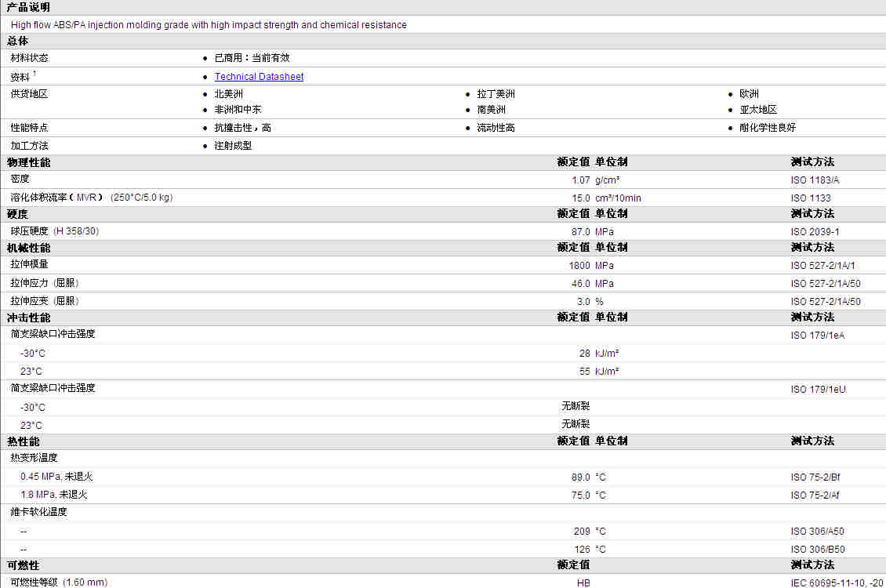Click the 热性能 section header
This screenshot has height=588, width=886.
click(x=24, y=441)
